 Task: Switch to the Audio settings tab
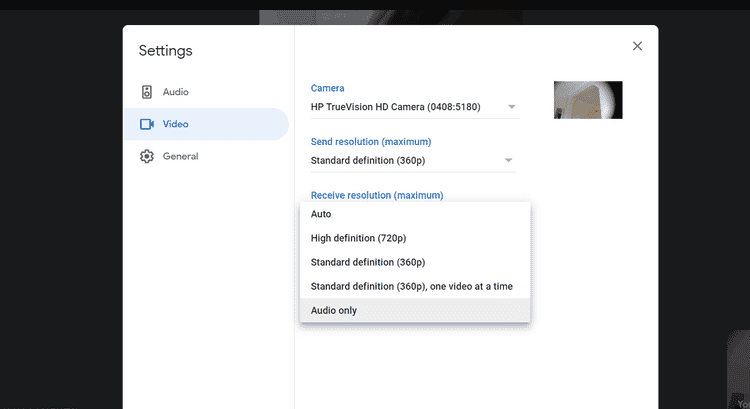click(175, 92)
